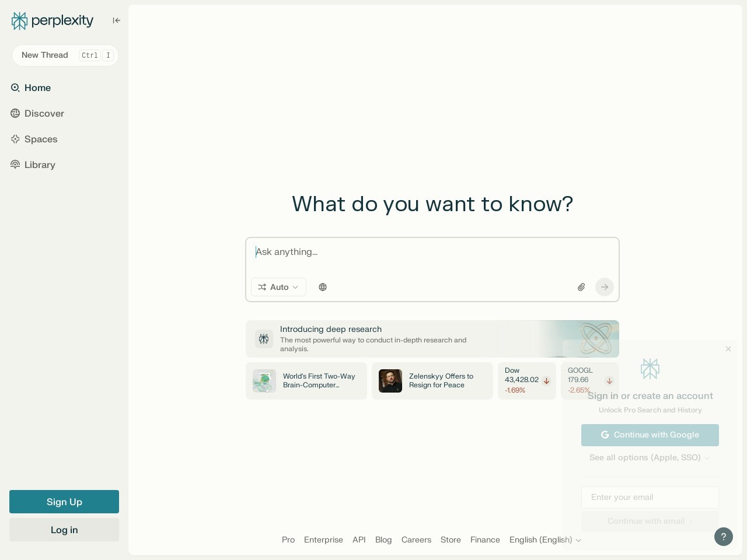Open English (English) language dropdown

click(545, 540)
